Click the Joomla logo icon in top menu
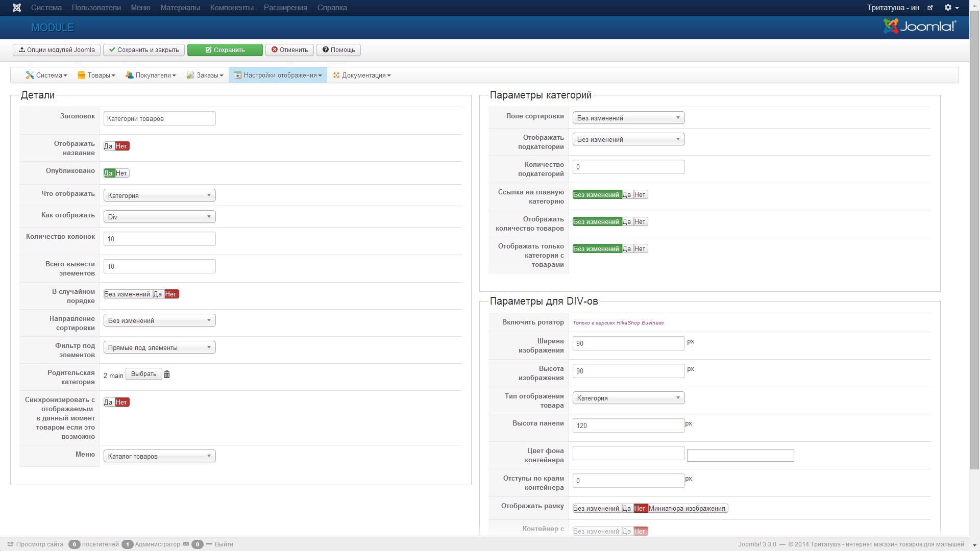Screen dimensions: 980x551 coord(17,8)
